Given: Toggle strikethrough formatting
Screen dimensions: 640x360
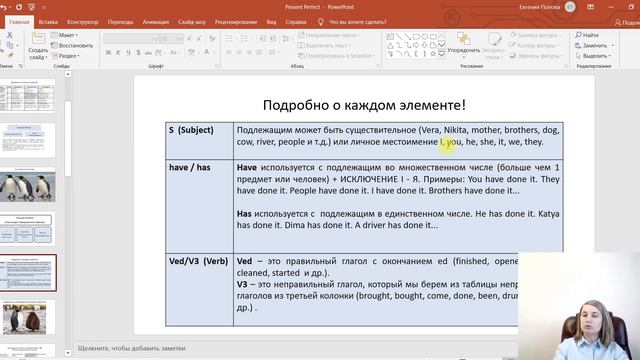Looking at the screenshot, I should (148, 52).
